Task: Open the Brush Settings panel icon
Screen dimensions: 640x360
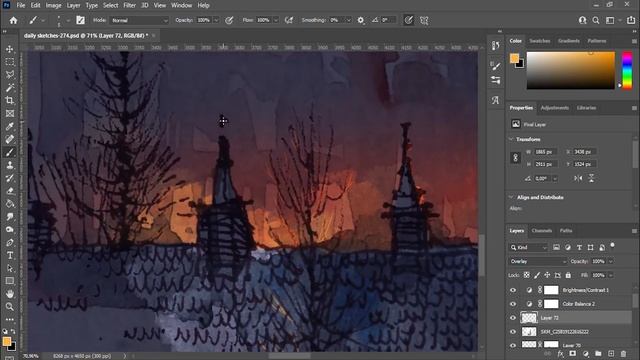Action: click(80, 20)
